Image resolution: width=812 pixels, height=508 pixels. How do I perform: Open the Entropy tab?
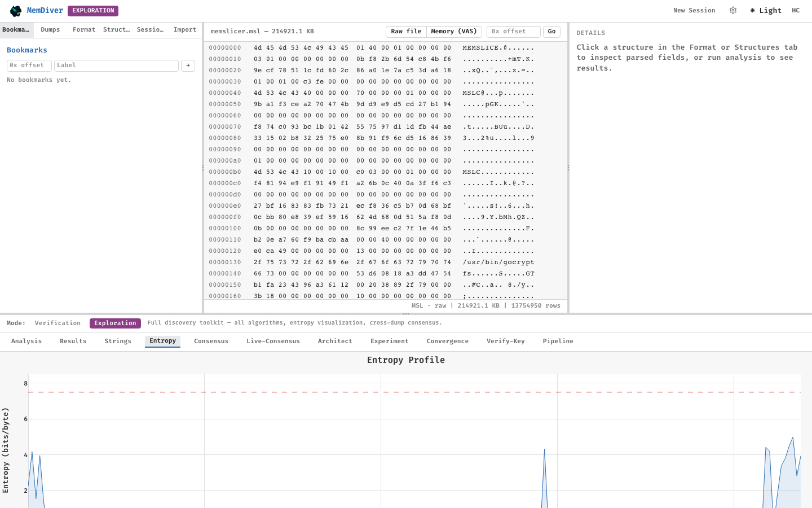point(163,341)
